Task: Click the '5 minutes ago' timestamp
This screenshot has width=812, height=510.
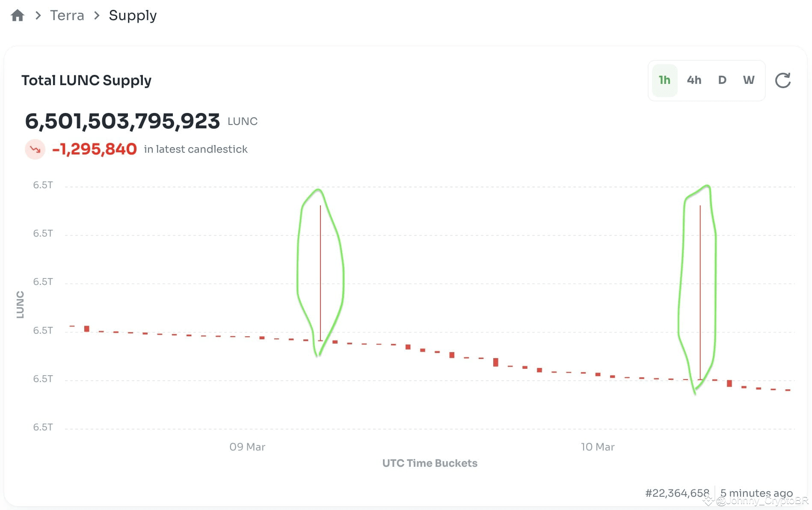Action: click(756, 493)
